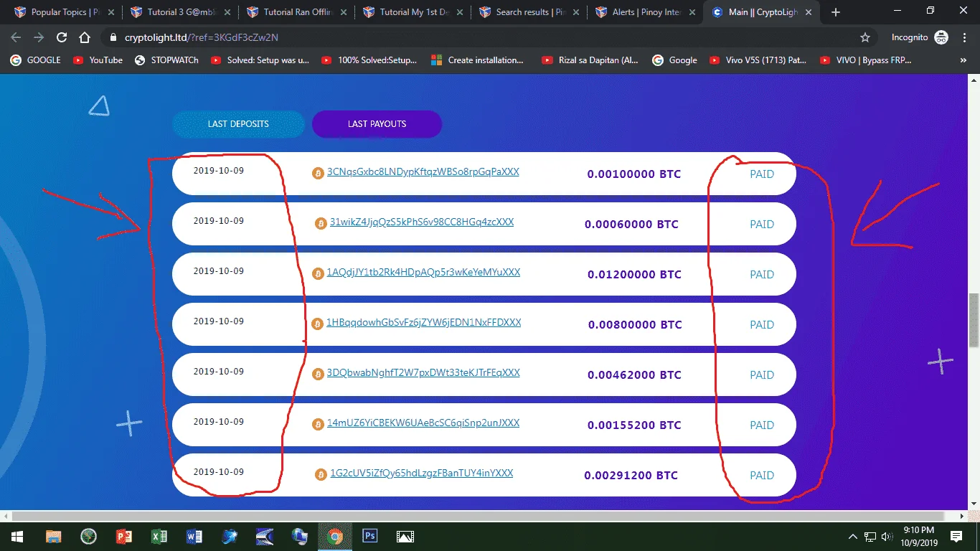Open address 1AQdjJY1tb2Rk4HDpAQp5r3wKeYeMYuXXX
Image resolution: width=980 pixels, height=551 pixels.
coord(423,273)
